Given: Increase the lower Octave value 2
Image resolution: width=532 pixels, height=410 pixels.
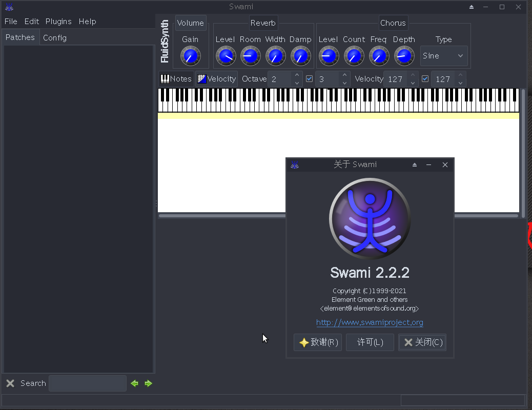Looking at the screenshot, I should [x=297, y=75].
